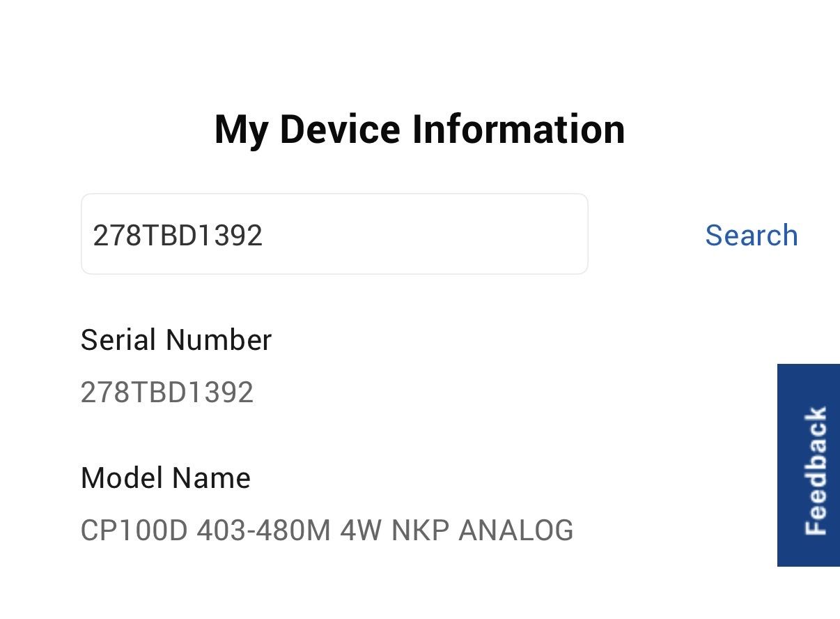Click the empty area inside the search field

(x=432, y=234)
